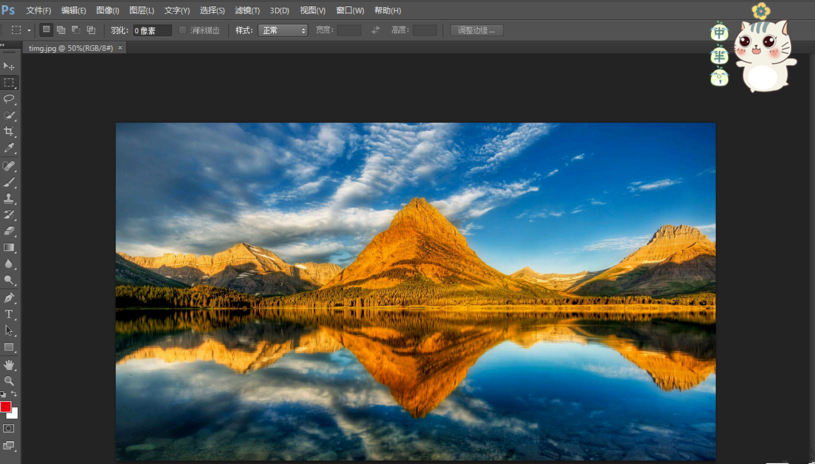The height and width of the screenshot is (464, 815).
Task: Expand the screen mode options
Action: tap(9, 446)
